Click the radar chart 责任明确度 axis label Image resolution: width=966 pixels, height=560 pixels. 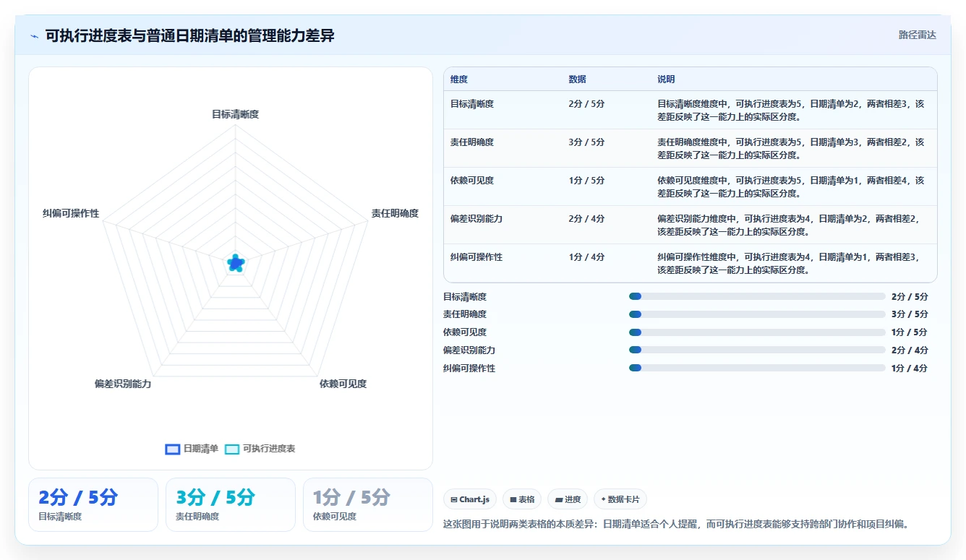[x=396, y=214]
